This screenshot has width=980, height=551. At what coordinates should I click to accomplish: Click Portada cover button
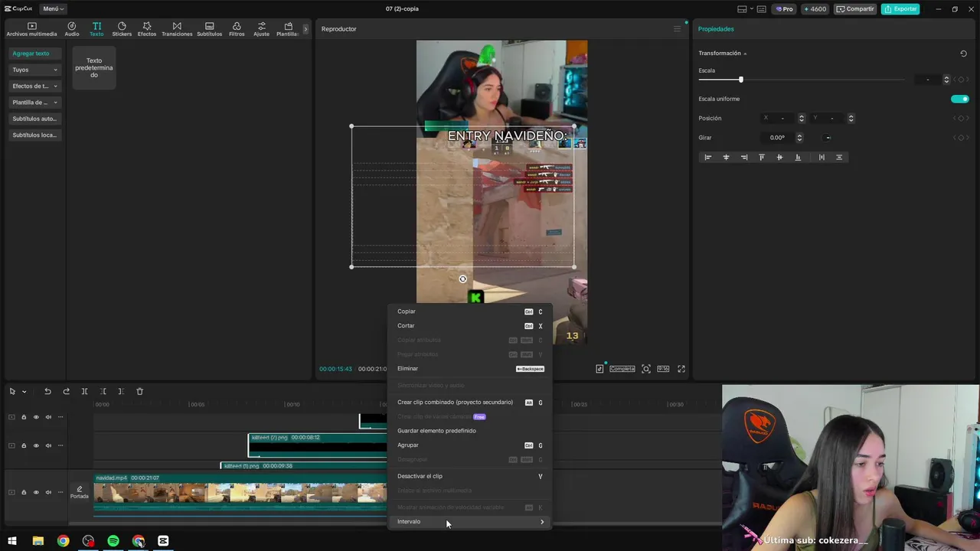80,492
